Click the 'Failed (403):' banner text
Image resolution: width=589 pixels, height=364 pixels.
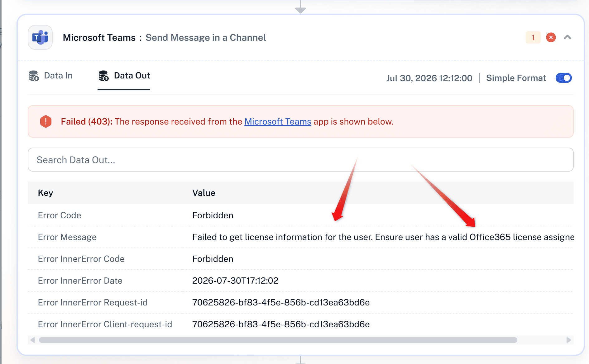point(87,121)
